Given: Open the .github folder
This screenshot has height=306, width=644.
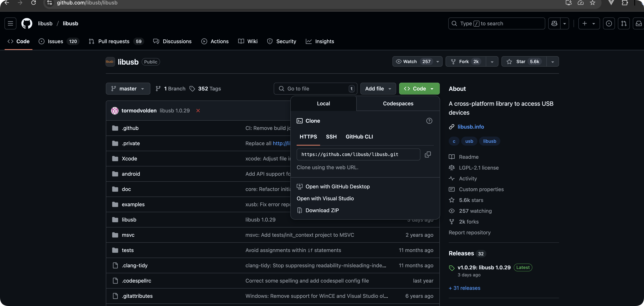Looking at the screenshot, I should click(x=130, y=128).
